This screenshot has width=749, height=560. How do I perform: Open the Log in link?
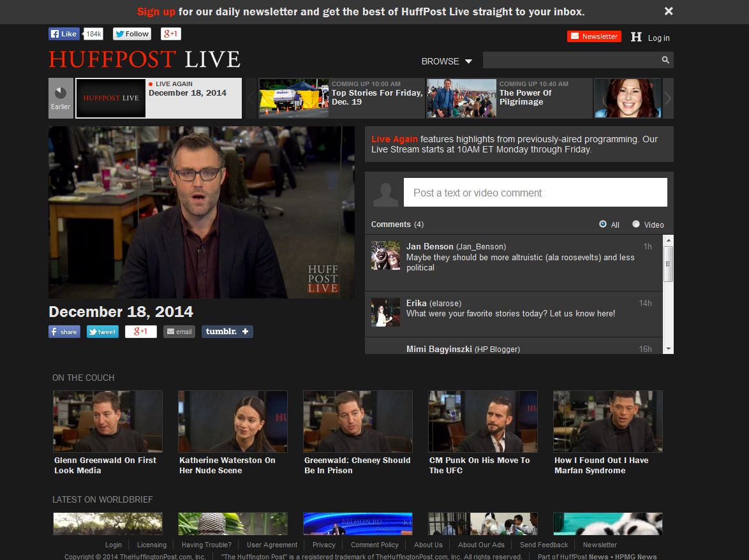(x=658, y=38)
